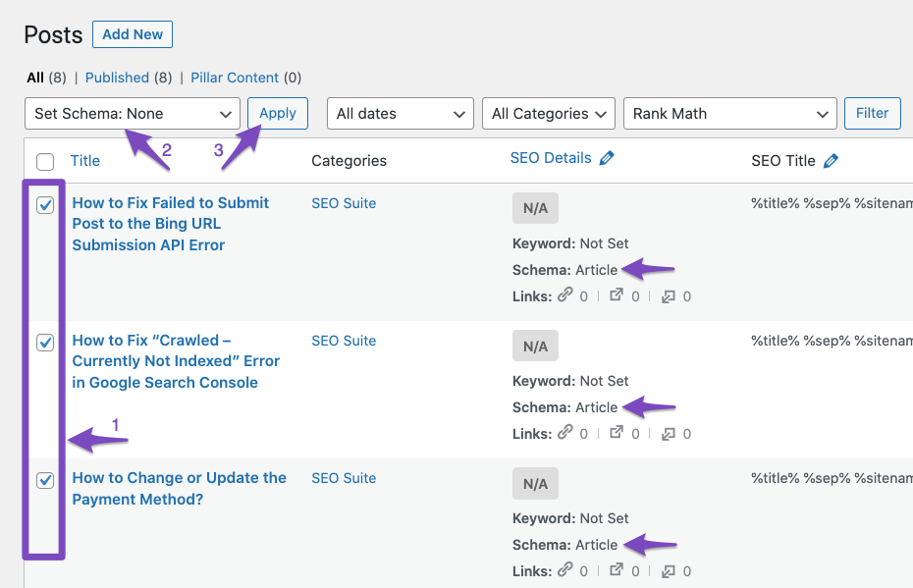913x588 pixels.
Task: Click incoming links icon in Bing URL post row
Action: (x=669, y=295)
